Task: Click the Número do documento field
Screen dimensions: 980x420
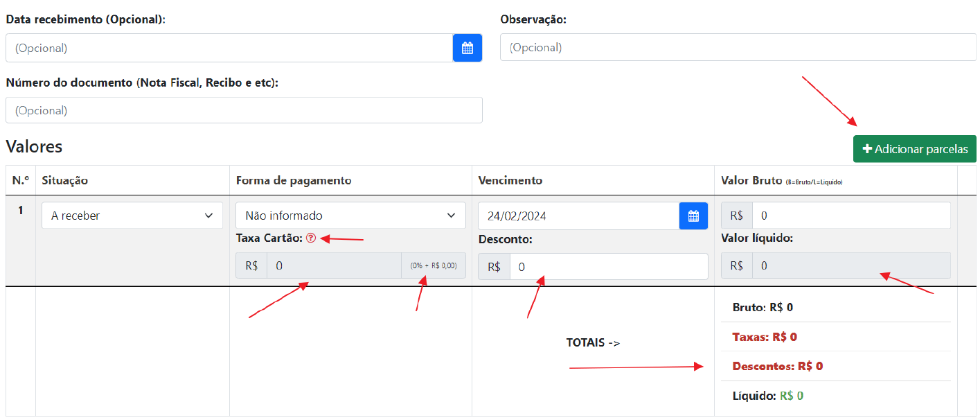Action: tap(244, 110)
